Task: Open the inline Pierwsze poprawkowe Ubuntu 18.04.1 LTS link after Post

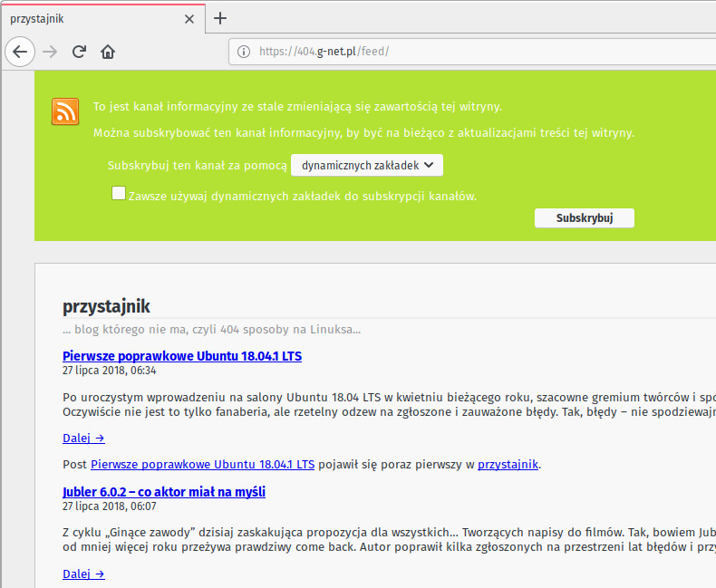Action: pos(203,464)
